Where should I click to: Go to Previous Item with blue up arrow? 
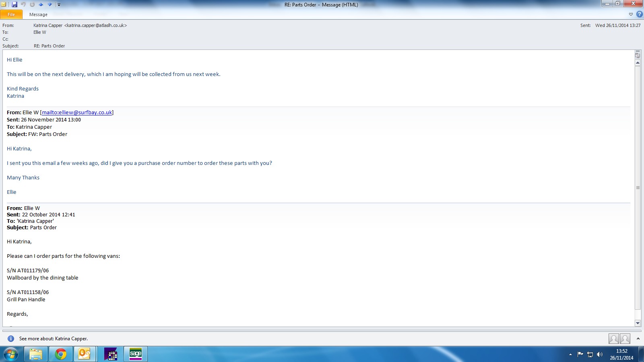tap(41, 4)
